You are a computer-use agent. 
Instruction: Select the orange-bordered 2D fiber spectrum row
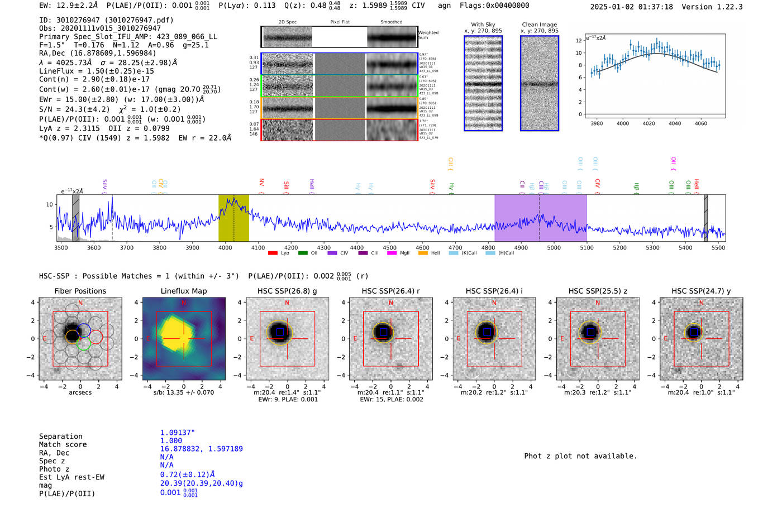coord(340,108)
